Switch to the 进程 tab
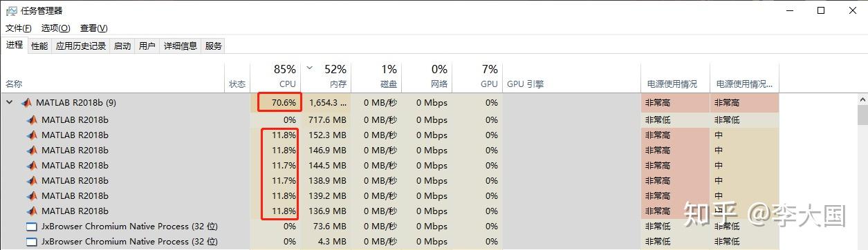Screen dimensions: 868x250 click(x=15, y=45)
